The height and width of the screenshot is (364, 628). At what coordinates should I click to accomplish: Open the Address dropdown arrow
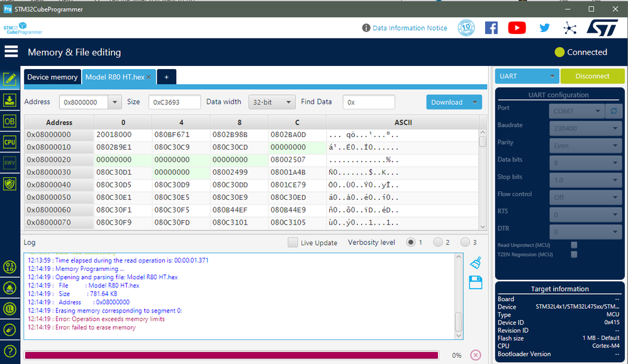(x=115, y=102)
